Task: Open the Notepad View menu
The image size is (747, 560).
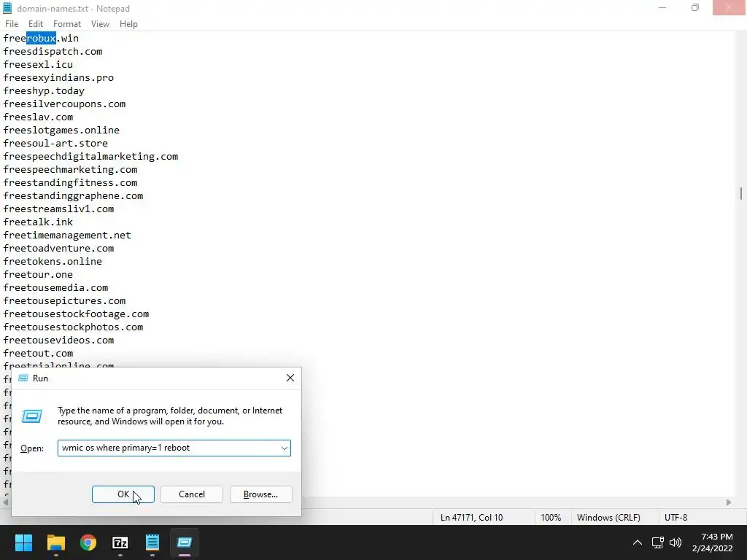Action: coord(100,24)
